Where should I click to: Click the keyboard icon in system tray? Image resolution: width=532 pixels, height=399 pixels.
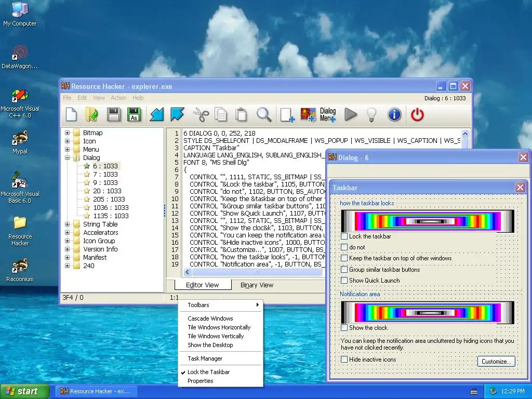pyautogui.click(x=474, y=392)
